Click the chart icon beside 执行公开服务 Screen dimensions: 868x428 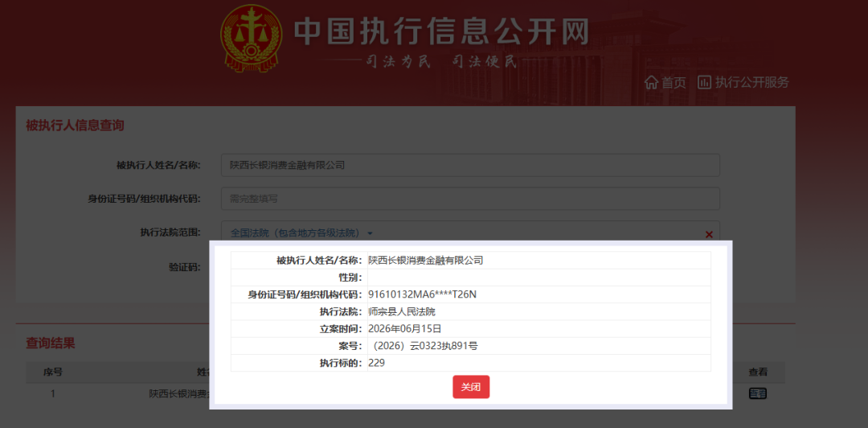704,83
